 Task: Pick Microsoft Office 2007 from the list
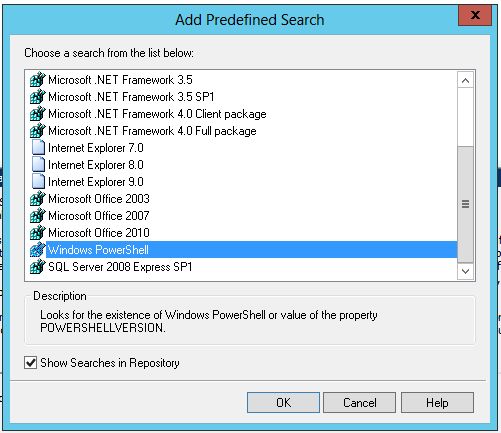99,216
